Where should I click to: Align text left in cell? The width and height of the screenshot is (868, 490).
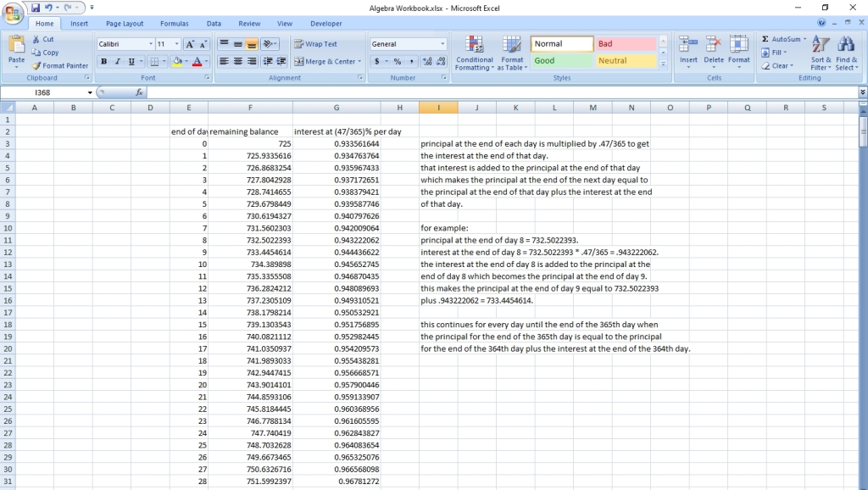tap(224, 61)
